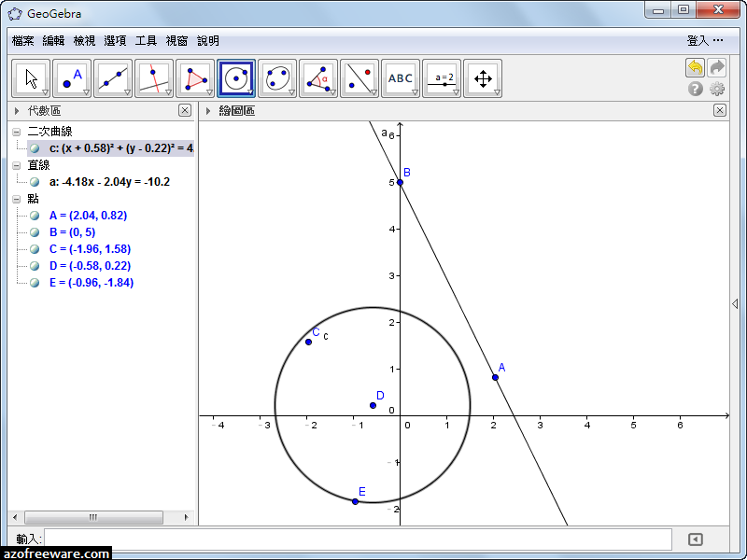Choose the Angle measurement tool

pyautogui.click(x=318, y=78)
